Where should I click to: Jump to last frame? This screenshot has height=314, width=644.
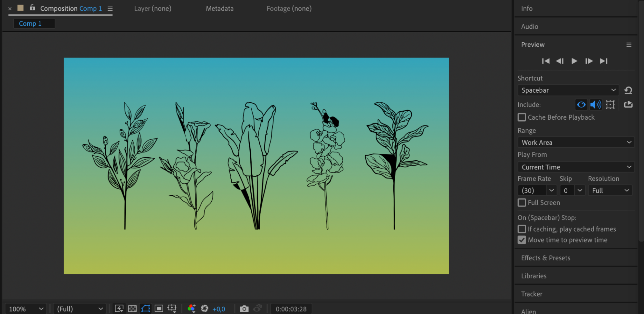click(604, 61)
